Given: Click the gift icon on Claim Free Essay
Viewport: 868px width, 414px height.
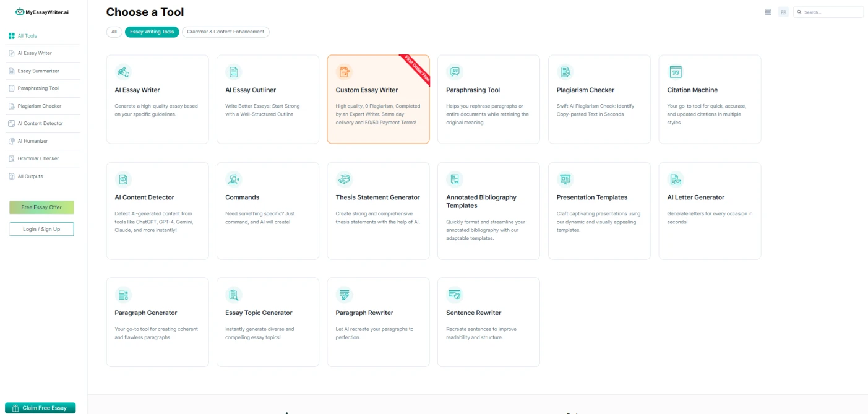Looking at the screenshot, I should (x=15, y=408).
